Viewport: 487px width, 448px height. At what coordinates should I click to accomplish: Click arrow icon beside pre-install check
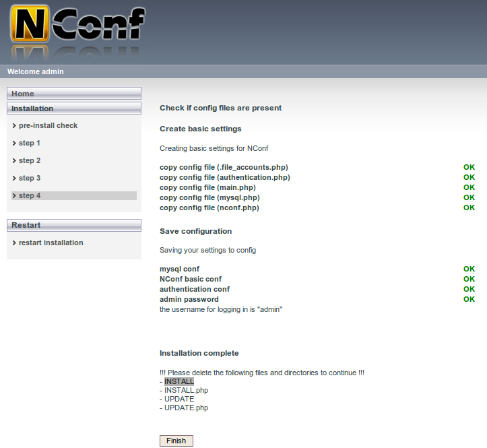pyautogui.click(x=14, y=125)
